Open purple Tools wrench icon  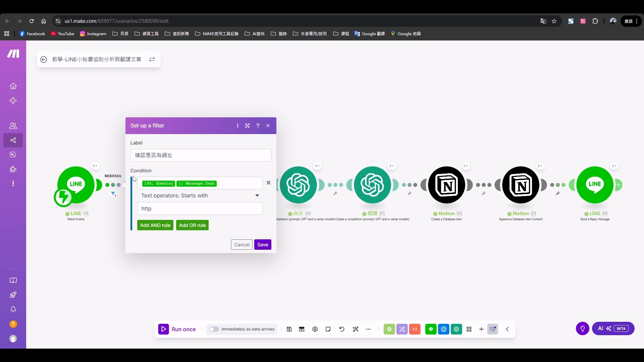pyautogui.click(x=402, y=329)
